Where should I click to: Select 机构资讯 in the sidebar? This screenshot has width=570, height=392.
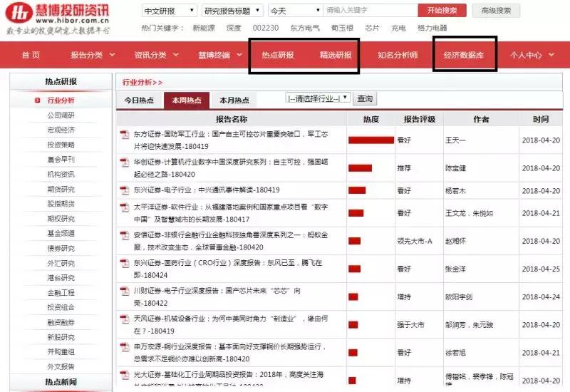click(x=61, y=174)
